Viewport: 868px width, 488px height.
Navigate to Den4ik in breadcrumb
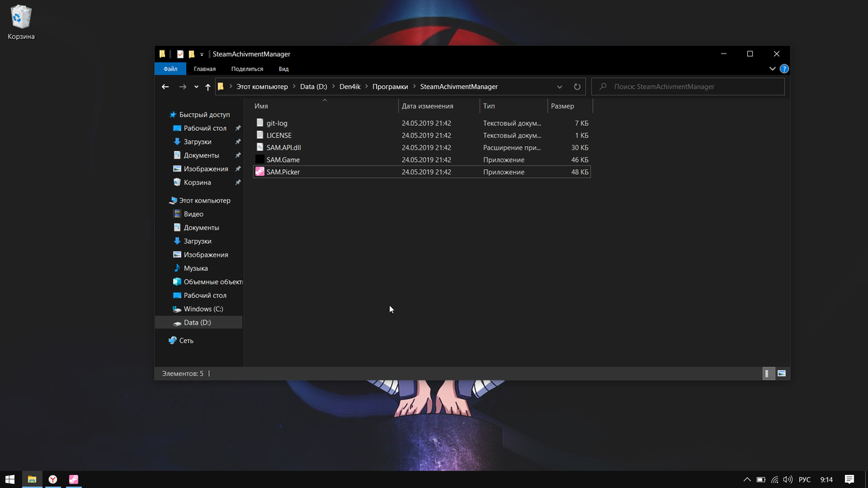point(351,87)
